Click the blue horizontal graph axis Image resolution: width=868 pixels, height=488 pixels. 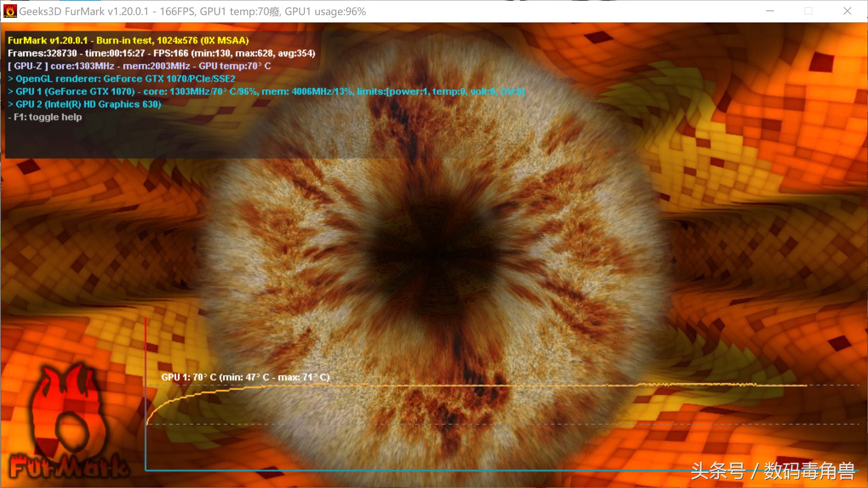pos(387,470)
